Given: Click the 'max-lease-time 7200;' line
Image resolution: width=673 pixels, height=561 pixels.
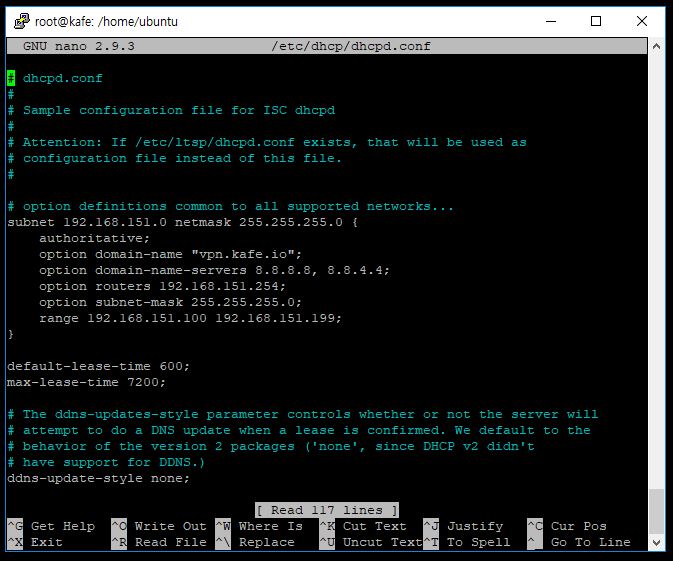Looking at the screenshot, I should click(x=86, y=382).
